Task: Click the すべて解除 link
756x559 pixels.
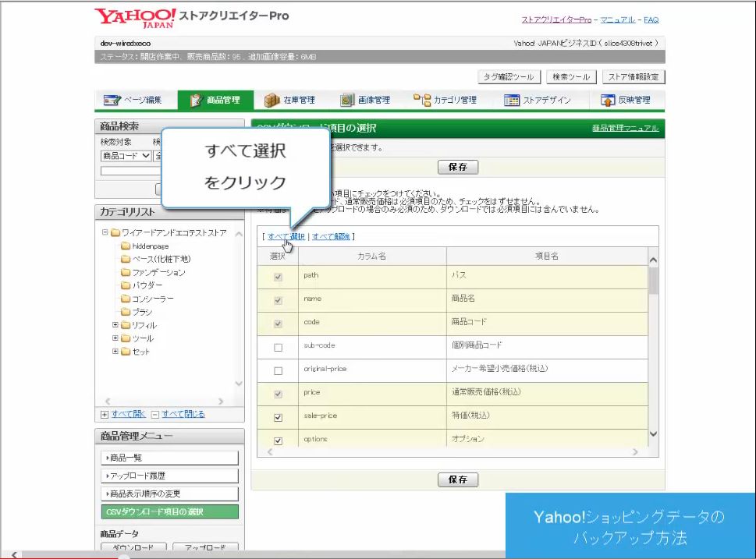Action: tap(331, 236)
